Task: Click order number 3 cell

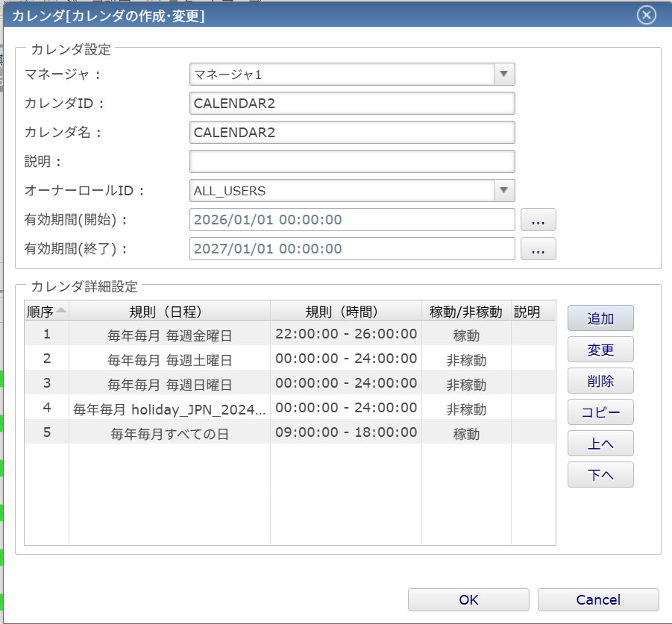Action: (x=47, y=383)
